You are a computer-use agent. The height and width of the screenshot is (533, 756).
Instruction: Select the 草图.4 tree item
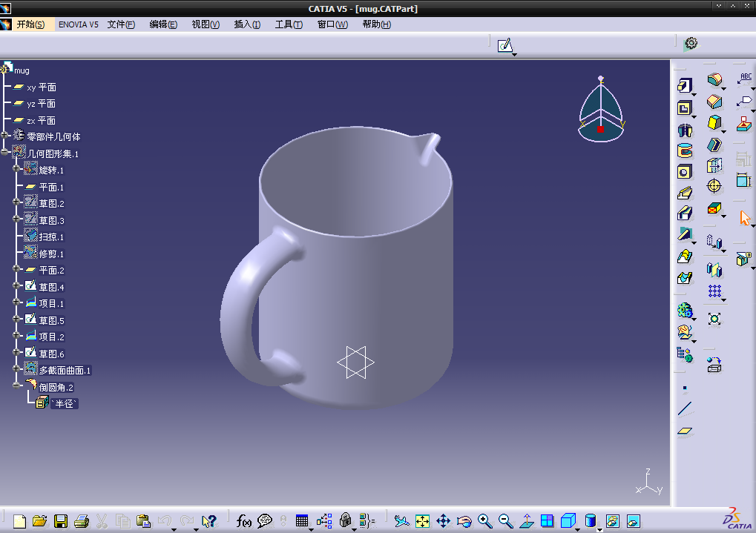tap(52, 287)
